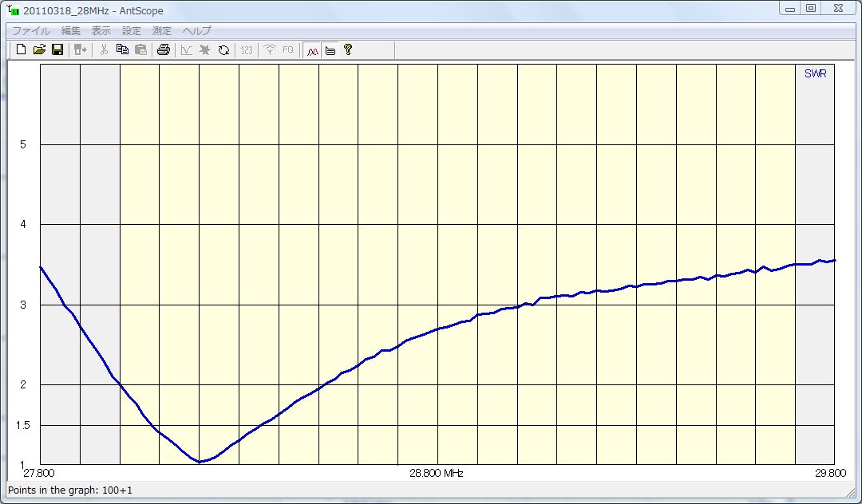Minimize the AntScope window

tap(790, 8)
